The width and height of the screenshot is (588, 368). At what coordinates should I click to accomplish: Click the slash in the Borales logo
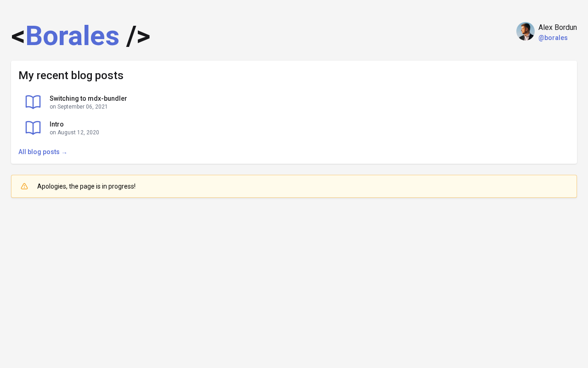[x=131, y=36]
